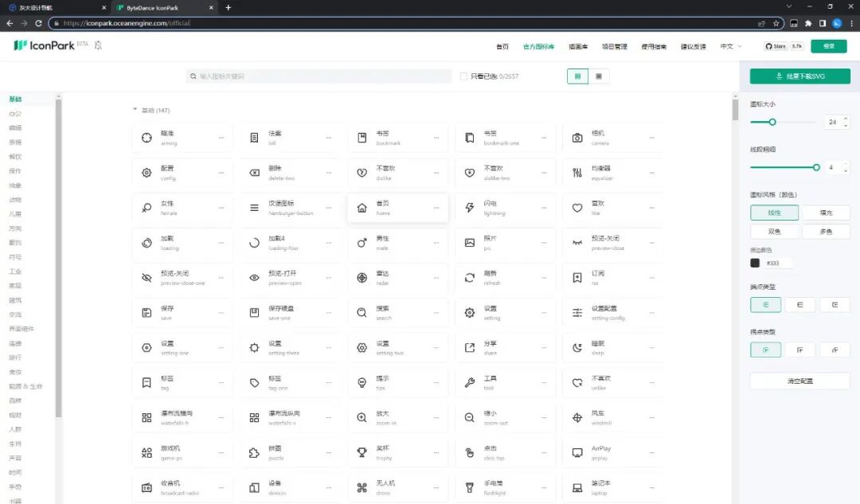Screen dimensions: 860x504
Task: Select the trophy icon
Action: click(362, 452)
